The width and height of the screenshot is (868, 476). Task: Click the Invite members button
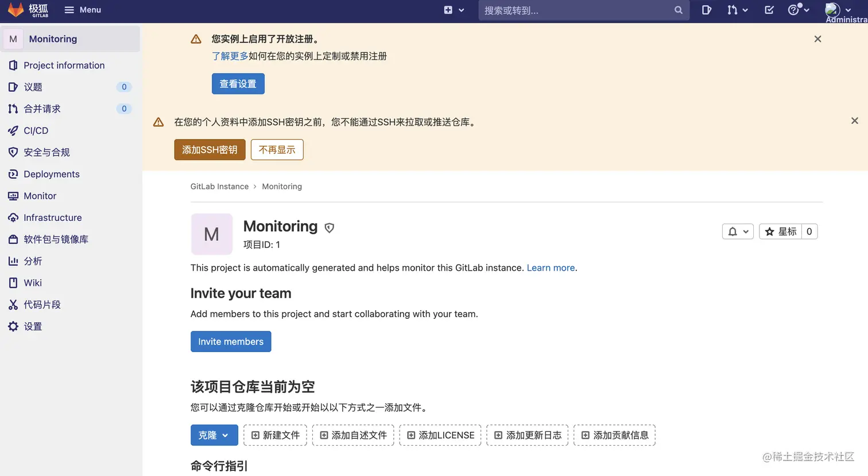coord(231,342)
